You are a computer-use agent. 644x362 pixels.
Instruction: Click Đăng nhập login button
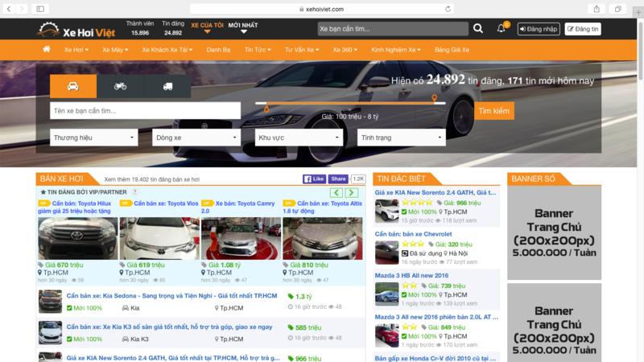[x=539, y=29]
